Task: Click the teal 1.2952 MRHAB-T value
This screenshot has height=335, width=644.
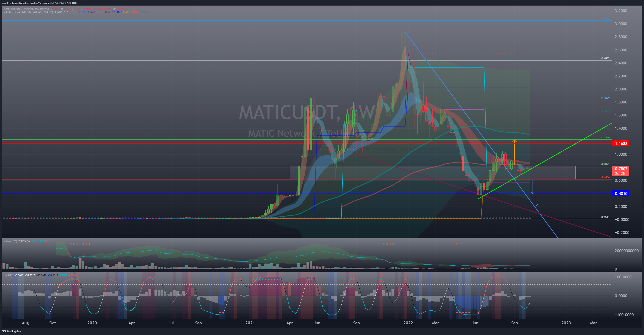Action: 145,12
